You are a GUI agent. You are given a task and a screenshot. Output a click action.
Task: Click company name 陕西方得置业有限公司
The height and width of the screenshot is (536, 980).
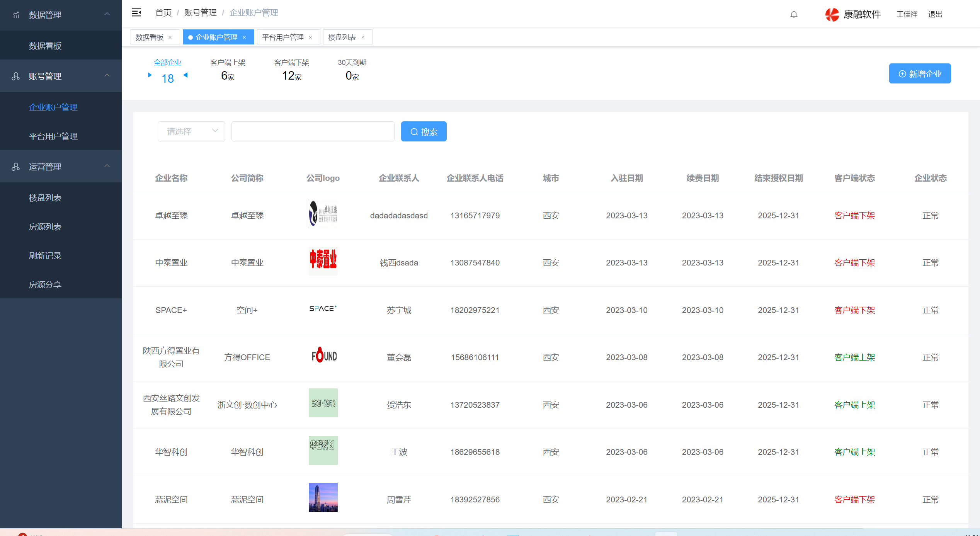171,357
